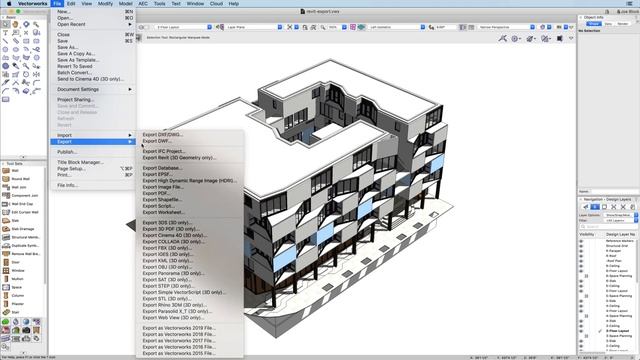Collapse the Object Info palette disclosure triangle
This screenshot has height=360, width=640.
point(581,17)
